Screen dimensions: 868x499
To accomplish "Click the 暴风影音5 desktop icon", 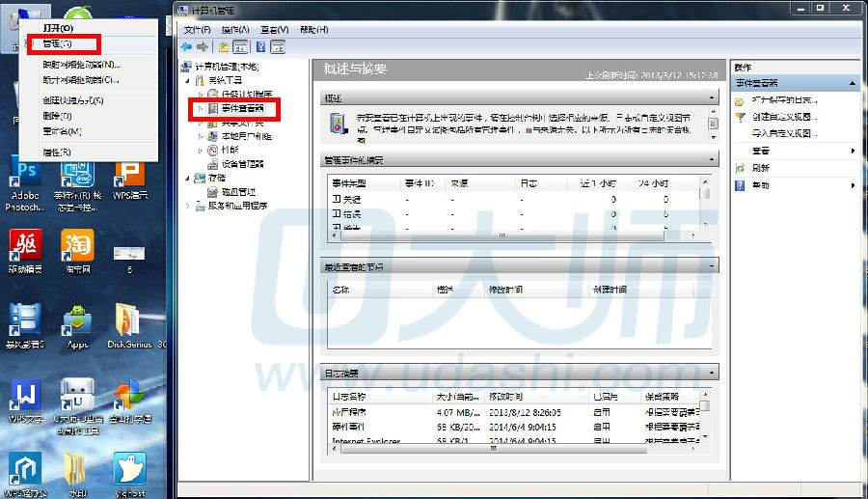I will 24,326.
